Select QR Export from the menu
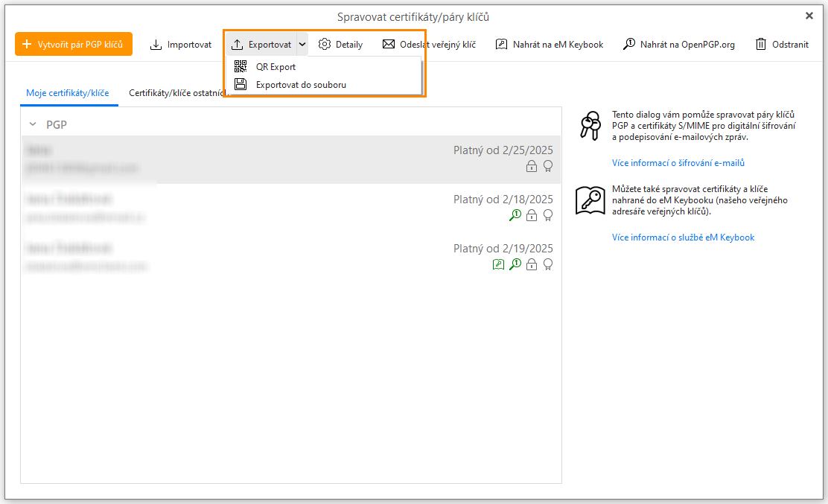 [x=276, y=67]
